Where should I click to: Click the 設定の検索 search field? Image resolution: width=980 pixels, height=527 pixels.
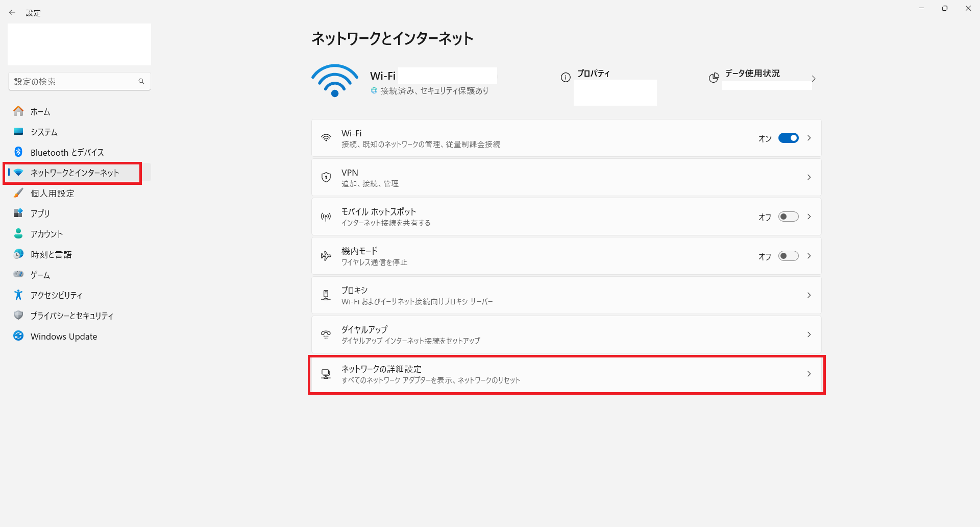pyautogui.click(x=80, y=81)
